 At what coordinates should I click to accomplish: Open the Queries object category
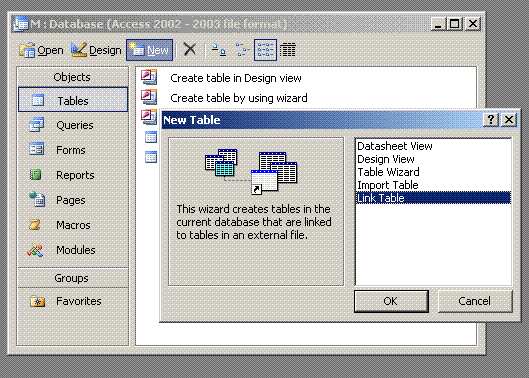tap(73, 125)
